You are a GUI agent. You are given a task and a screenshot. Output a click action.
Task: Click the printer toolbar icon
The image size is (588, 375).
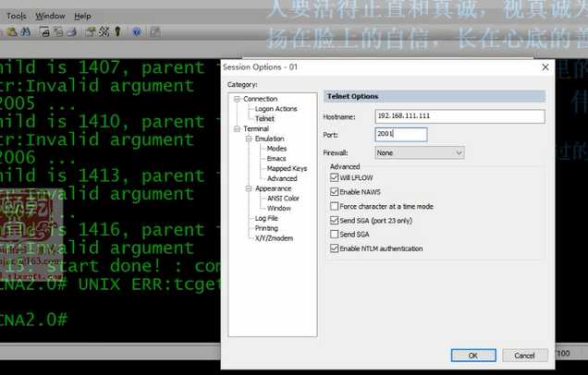71,32
